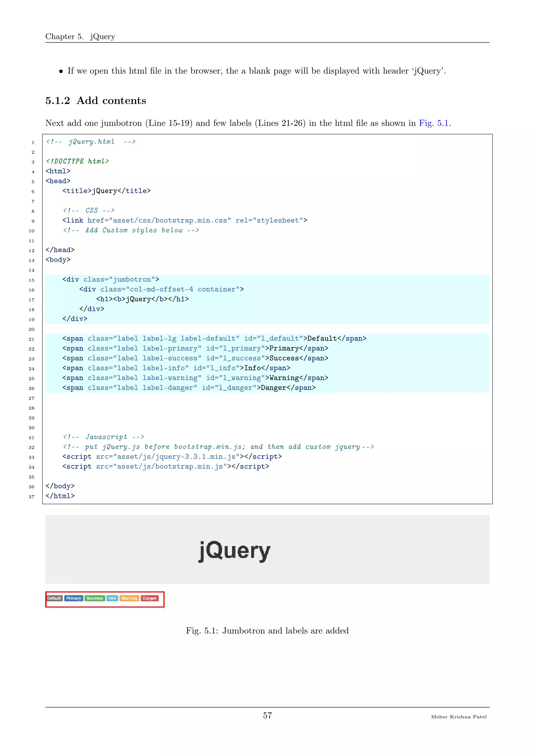Click the 'Warning' orange label

[x=129, y=598]
